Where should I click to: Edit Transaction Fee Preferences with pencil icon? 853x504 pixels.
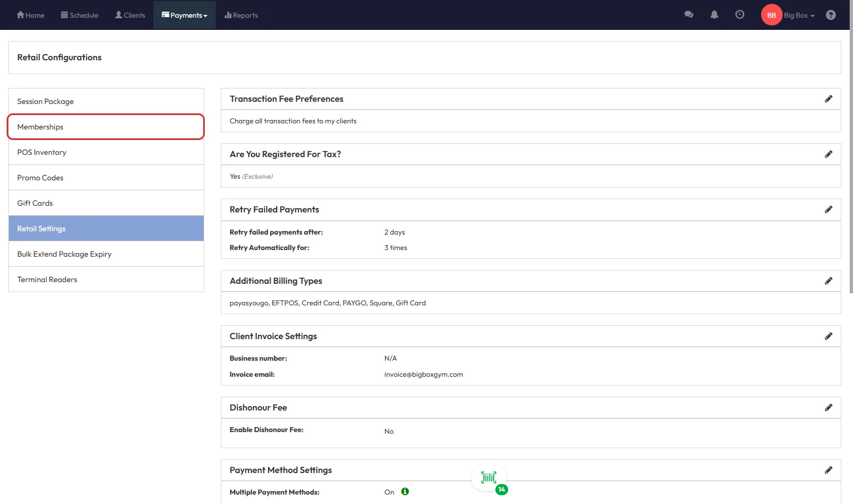pyautogui.click(x=828, y=99)
